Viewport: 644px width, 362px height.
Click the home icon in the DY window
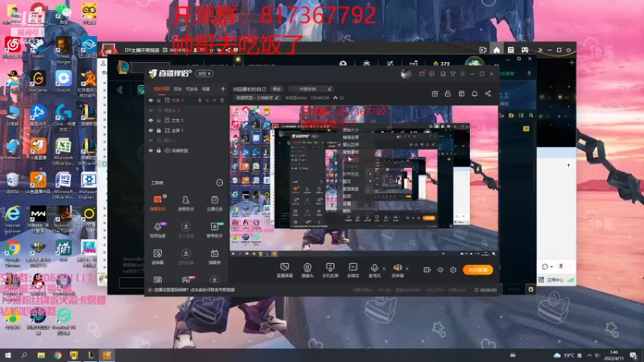click(x=497, y=50)
